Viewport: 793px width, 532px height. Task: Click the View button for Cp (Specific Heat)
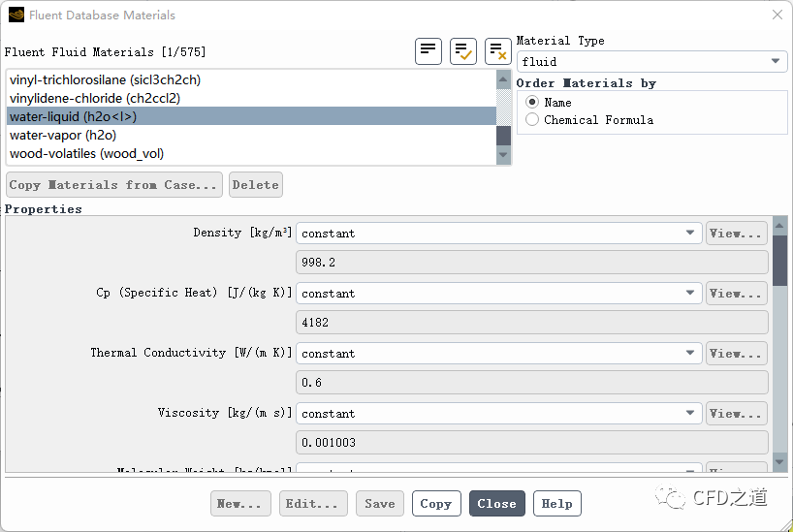click(x=737, y=294)
